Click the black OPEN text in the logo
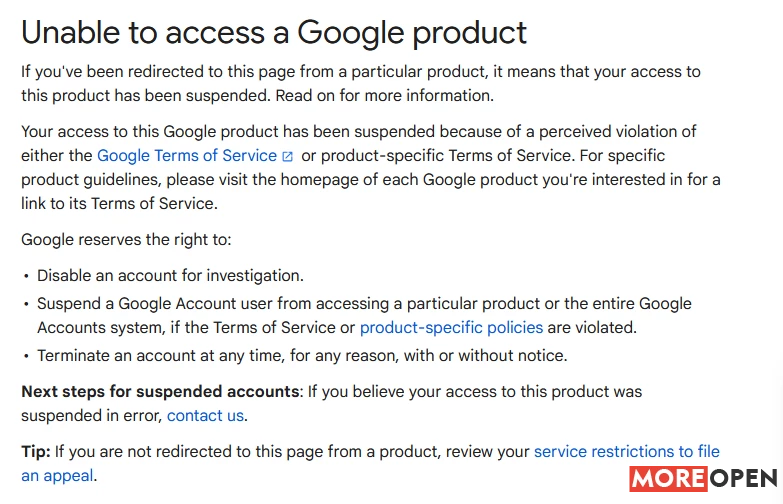Image resolution: width=783 pixels, height=504 pixels. coord(744,479)
